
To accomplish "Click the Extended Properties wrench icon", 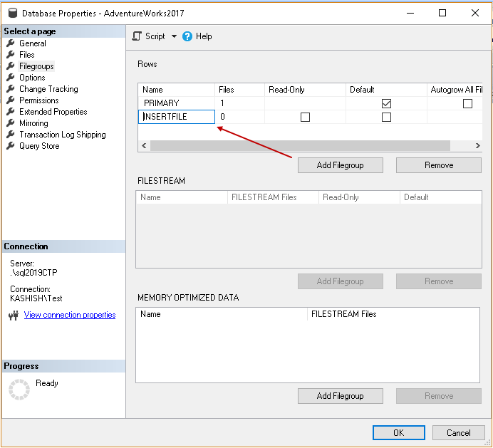I will click(x=11, y=112).
